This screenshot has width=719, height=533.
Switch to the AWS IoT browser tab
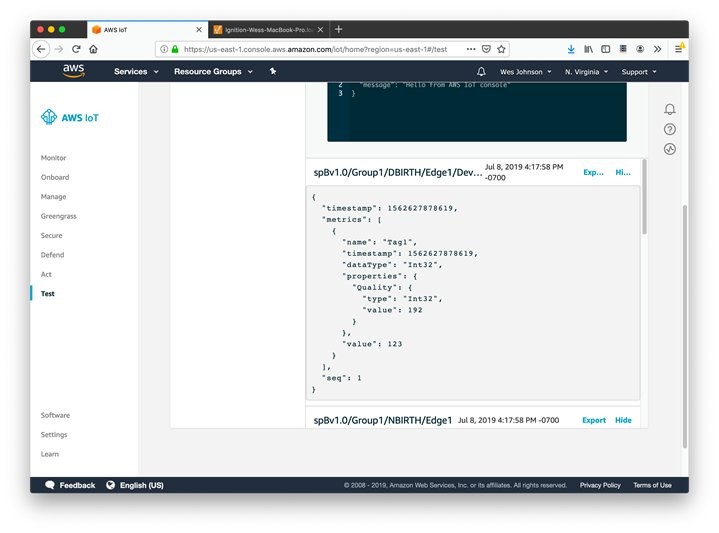point(147,29)
